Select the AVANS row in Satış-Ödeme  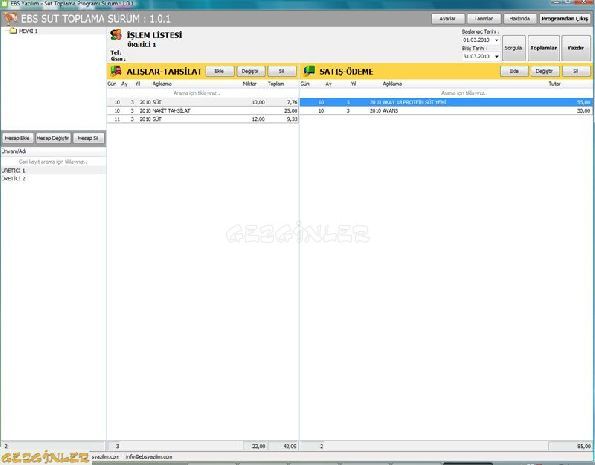tap(446, 111)
